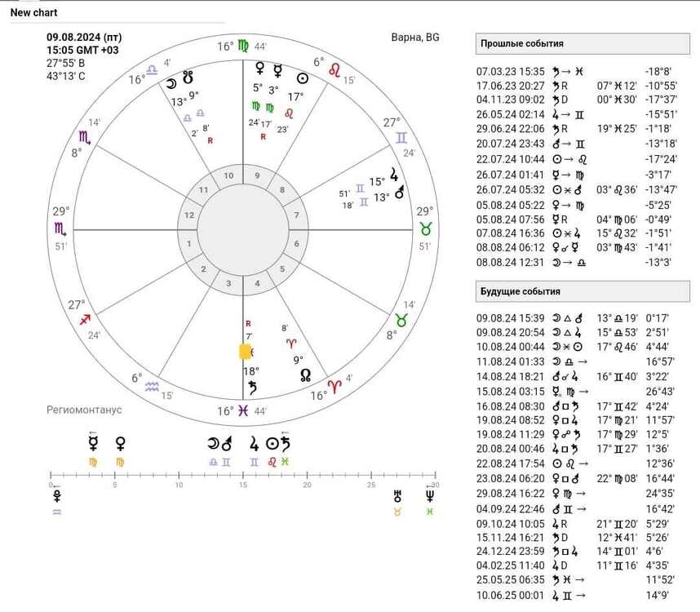Select the North Node glyph in the wheel
This screenshot has height=612, width=700.
click(x=306, y=375)
